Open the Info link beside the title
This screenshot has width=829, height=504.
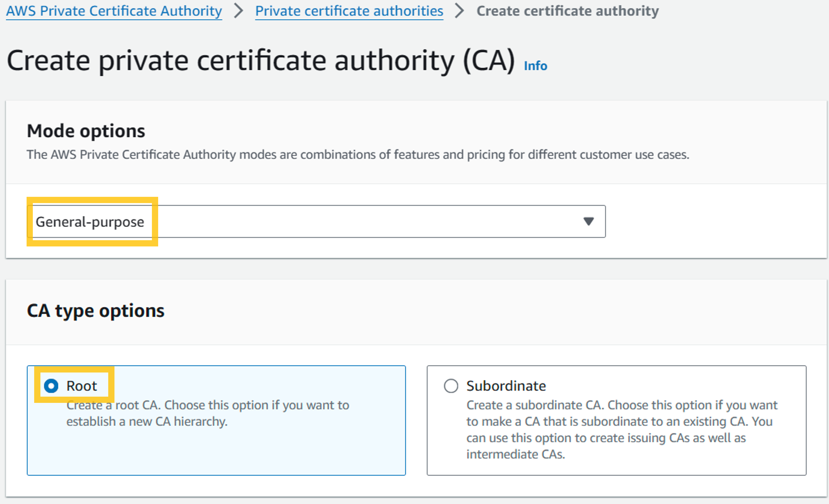point(535,66)
